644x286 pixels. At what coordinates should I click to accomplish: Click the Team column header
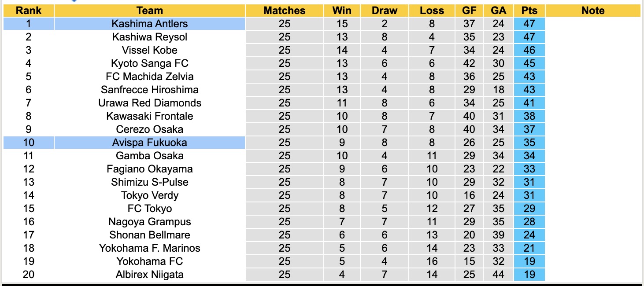[x=150, y=11]
